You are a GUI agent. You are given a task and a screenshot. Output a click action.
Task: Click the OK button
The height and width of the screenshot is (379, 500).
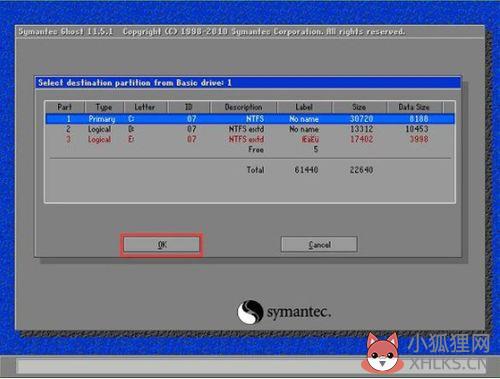pyautogui.click(x=162, y=245)
